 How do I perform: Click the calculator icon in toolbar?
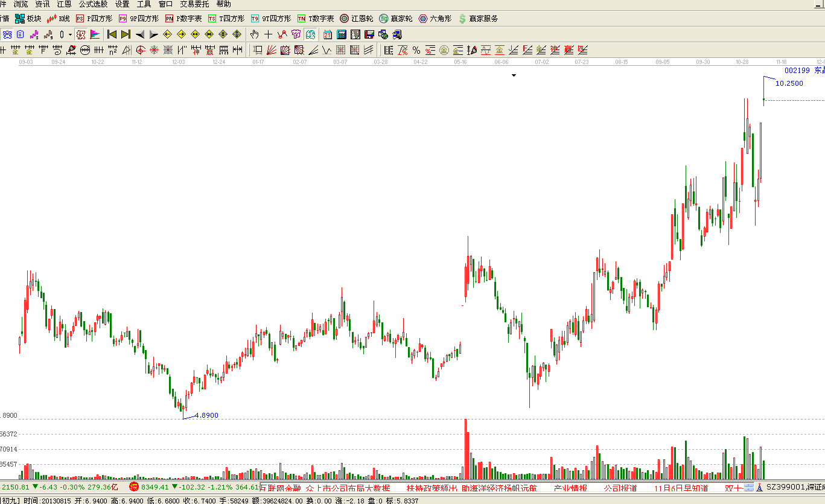pyautogui.click(x=342, y=34)
